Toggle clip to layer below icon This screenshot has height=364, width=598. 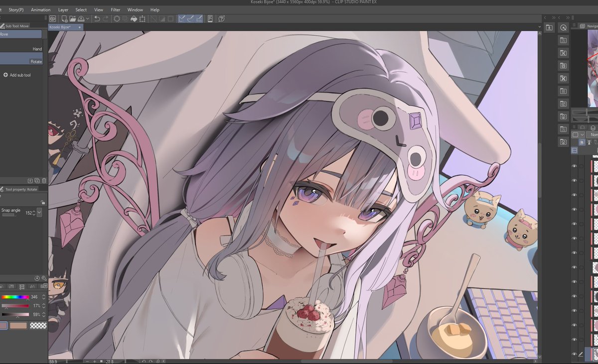[x=582, y=142]
